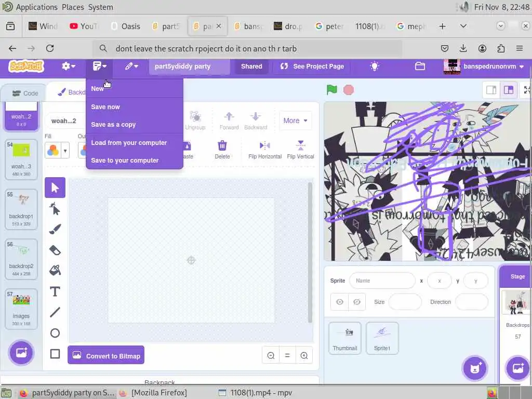Open the Fill color dropdown
The width and height of the screenshot is (532, 399).
[57, 150]
